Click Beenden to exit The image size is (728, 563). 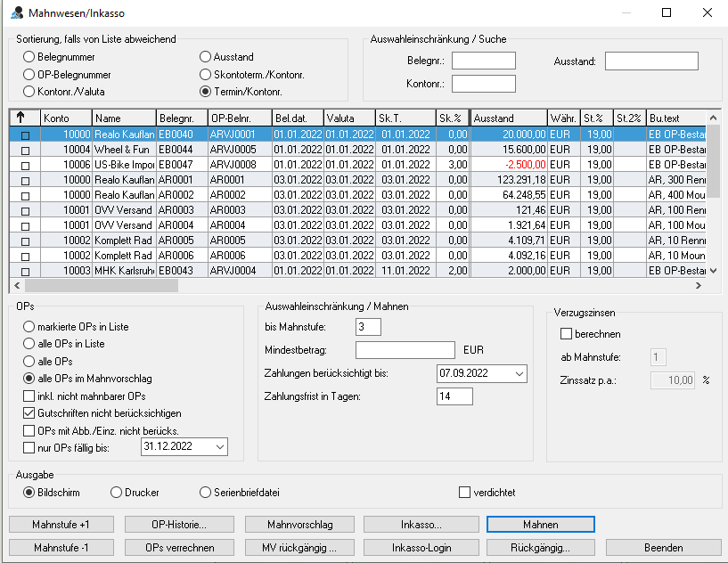click(664, 548)
